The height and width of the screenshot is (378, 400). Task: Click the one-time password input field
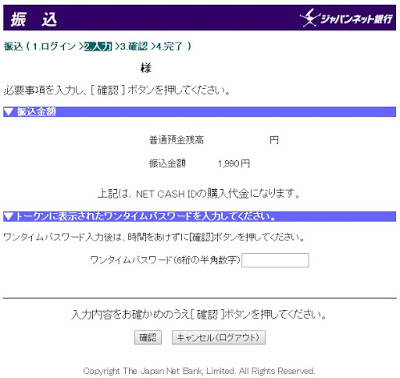(275, 260)
